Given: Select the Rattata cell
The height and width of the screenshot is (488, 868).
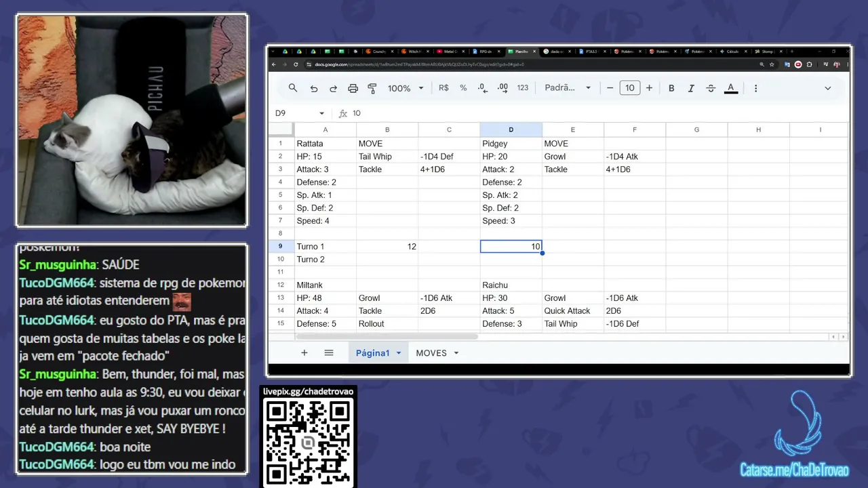Looking at the screenshot, I should click(325, 144).
